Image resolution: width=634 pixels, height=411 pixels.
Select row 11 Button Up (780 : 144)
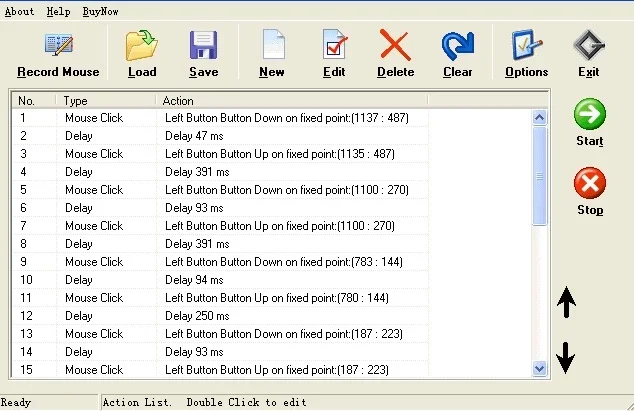pos(220,298)
